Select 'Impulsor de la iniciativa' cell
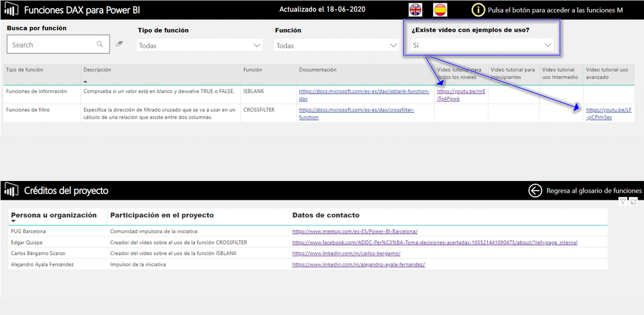 [x=138, y=265]
